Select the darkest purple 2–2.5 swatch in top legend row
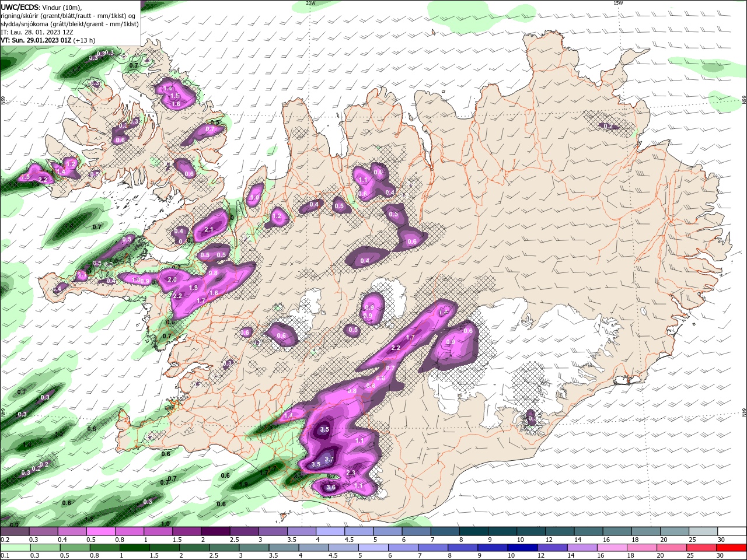This screenshot has width=747, height=560. click(x=215, y=531)
